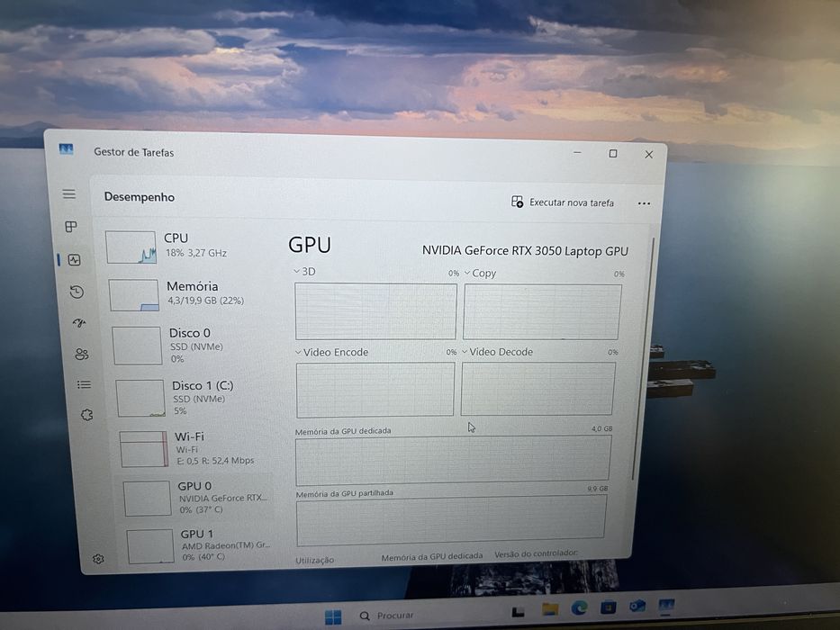Screen dimensions: 840x630
Task: Select the Performance page icon in sidebar
Action: (75, 260)
